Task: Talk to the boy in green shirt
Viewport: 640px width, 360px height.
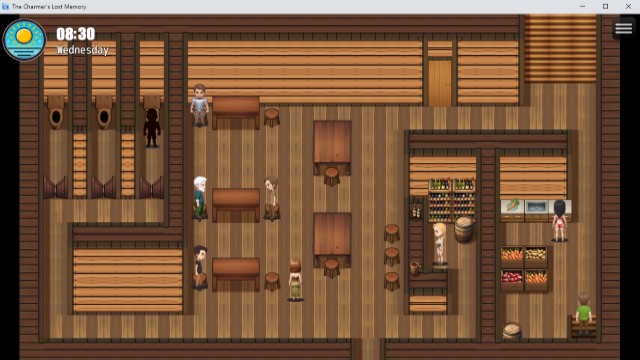Action: 584,314
